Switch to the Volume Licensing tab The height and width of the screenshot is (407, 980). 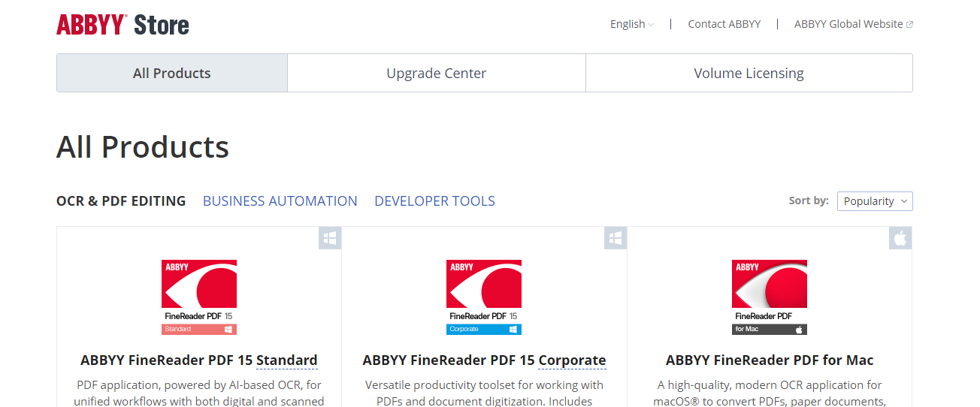coord(749,73)
